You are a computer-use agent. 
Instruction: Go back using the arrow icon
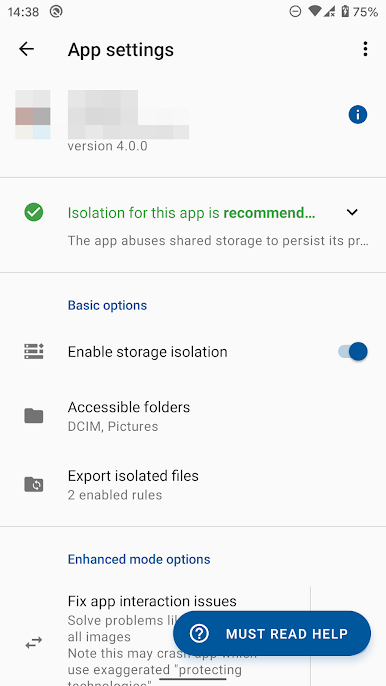26,49
